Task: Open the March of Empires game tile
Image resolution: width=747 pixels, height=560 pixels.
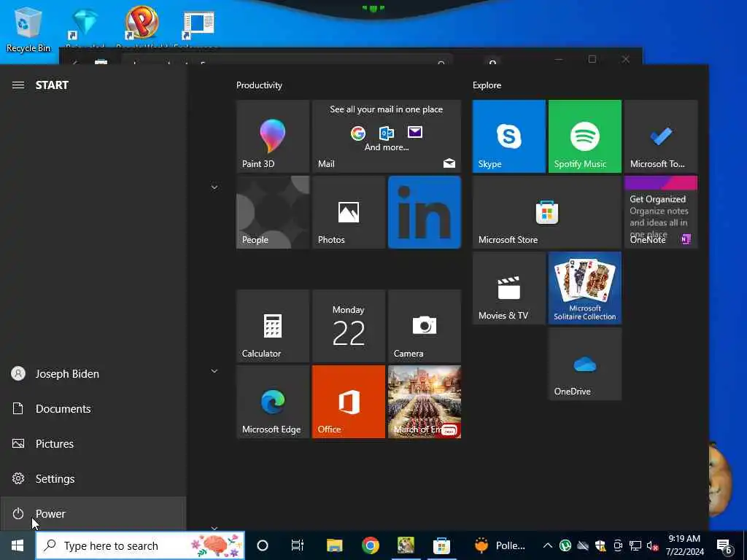Action: tap(425, 402)
